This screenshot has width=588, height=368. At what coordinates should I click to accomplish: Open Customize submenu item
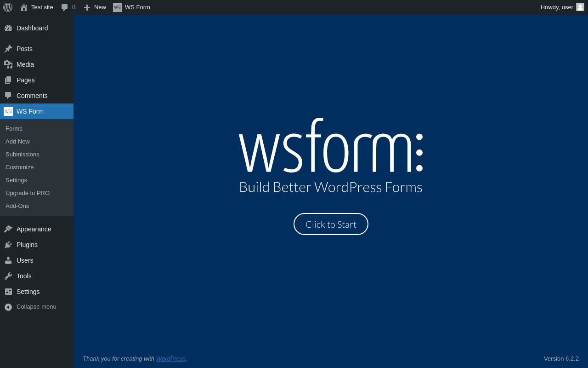37,167
